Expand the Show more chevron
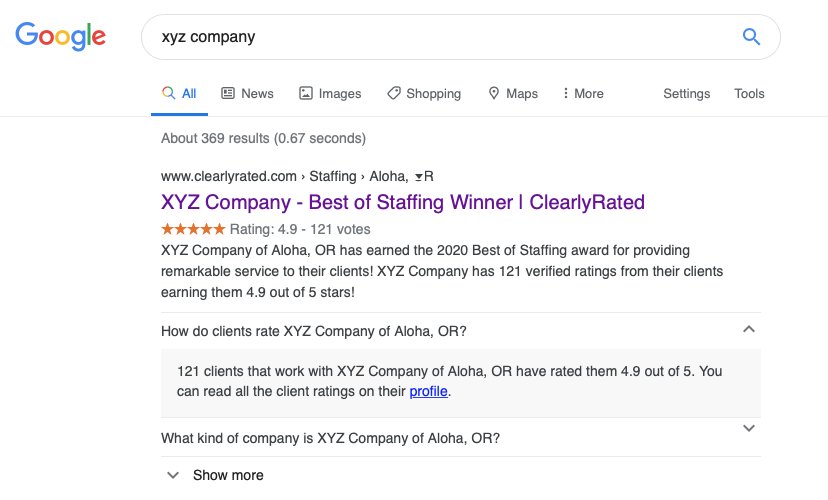Image resolution: width=828 pixels, height=500 pixels. click(x=173, y=475)
